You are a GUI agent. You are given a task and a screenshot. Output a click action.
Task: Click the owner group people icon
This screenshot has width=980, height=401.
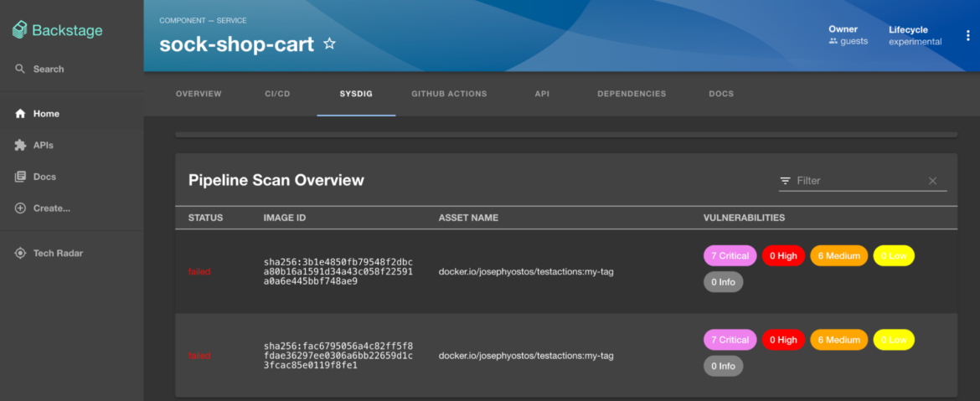pos(833,41)
